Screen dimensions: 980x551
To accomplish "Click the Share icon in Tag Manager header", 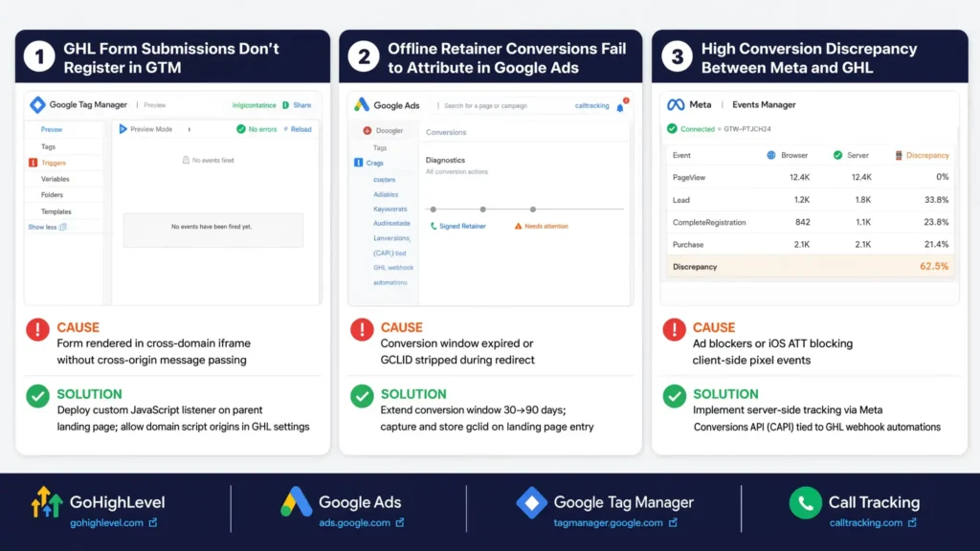I will (285, 105).
